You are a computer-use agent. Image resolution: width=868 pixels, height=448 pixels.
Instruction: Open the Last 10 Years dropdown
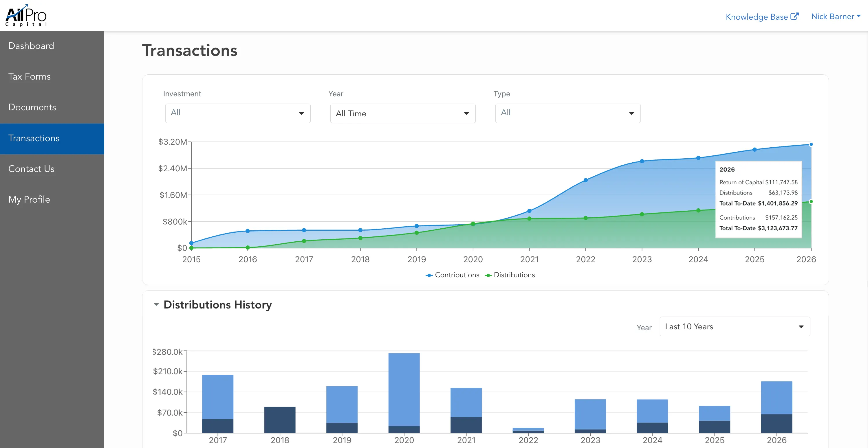click(x=735, y=326)
